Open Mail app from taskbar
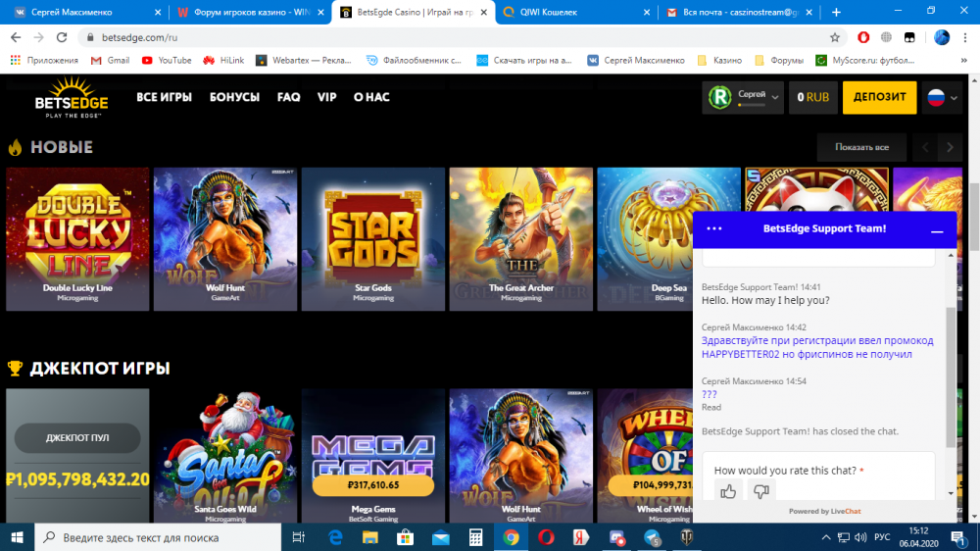The width and height of the screenshot is (980, 551). [441, 537]
